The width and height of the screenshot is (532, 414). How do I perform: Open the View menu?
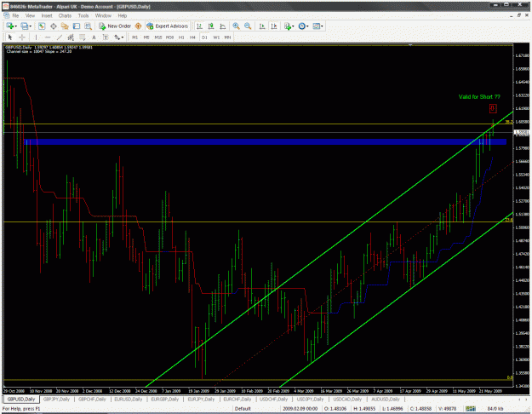(x=30, y=15)
